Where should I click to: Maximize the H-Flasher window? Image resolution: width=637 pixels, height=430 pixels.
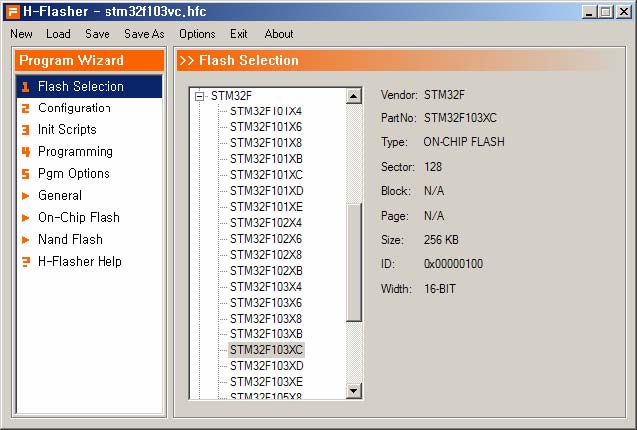(x=606, y=12)
